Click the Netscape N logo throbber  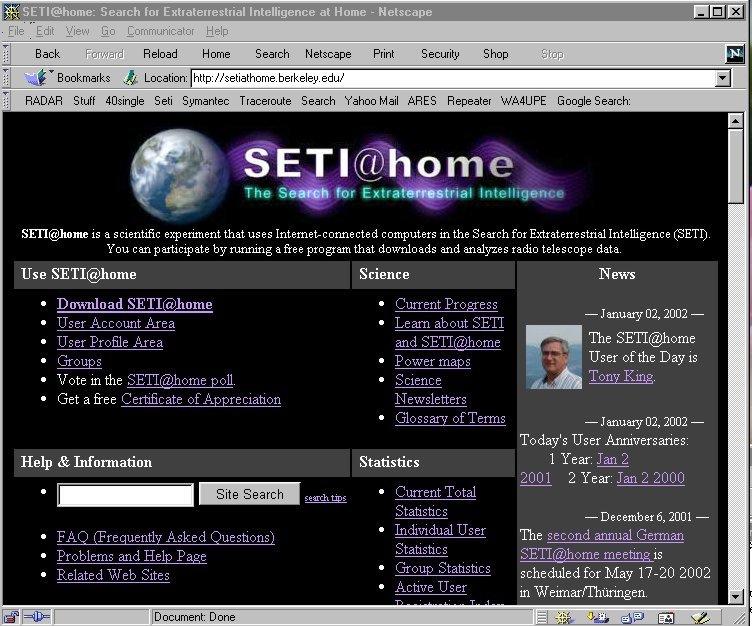[x=735, y=54]
